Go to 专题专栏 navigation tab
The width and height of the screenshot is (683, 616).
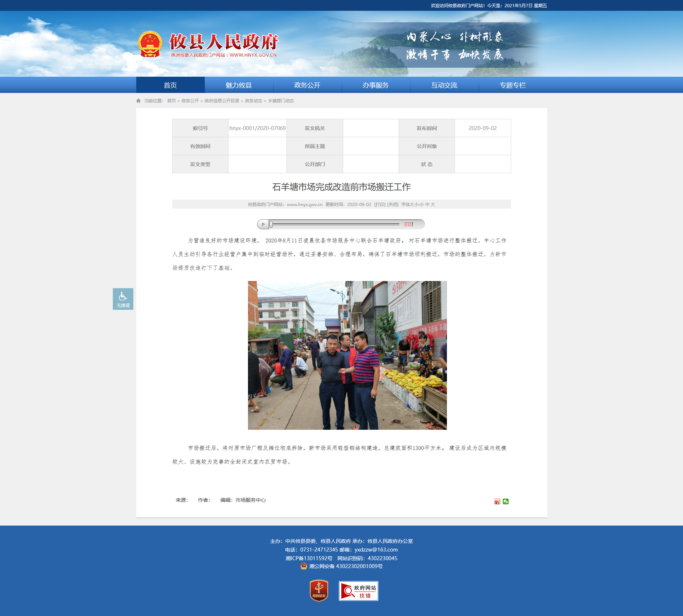(513, 85)
